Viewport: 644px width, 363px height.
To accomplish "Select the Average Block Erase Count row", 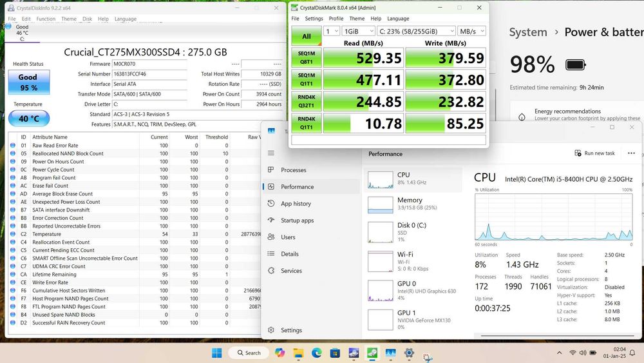I will tap(135, 193).
